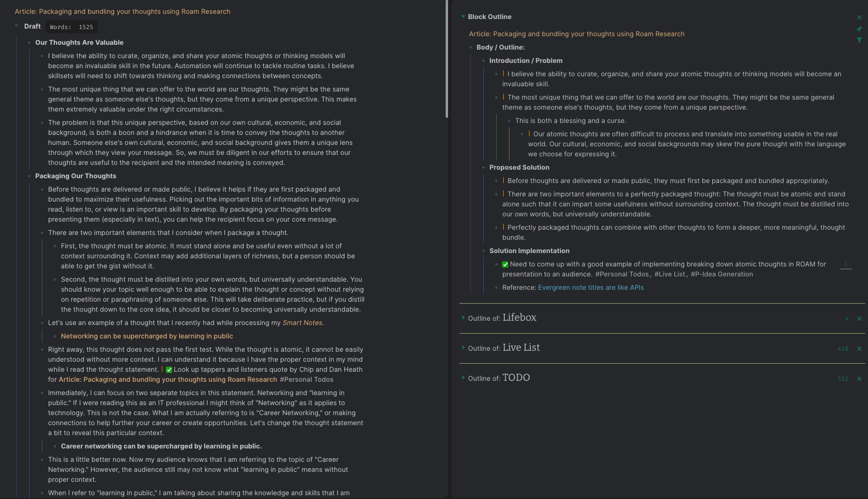Expand the Lifebox outline

(463, 317)
